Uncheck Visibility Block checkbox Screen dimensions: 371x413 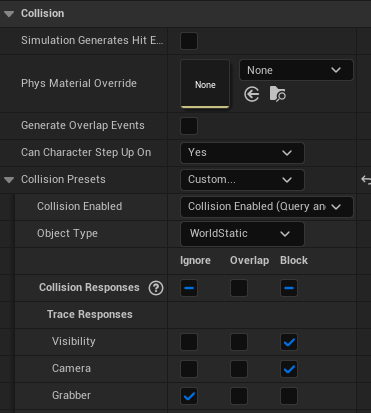click(289, 342)
